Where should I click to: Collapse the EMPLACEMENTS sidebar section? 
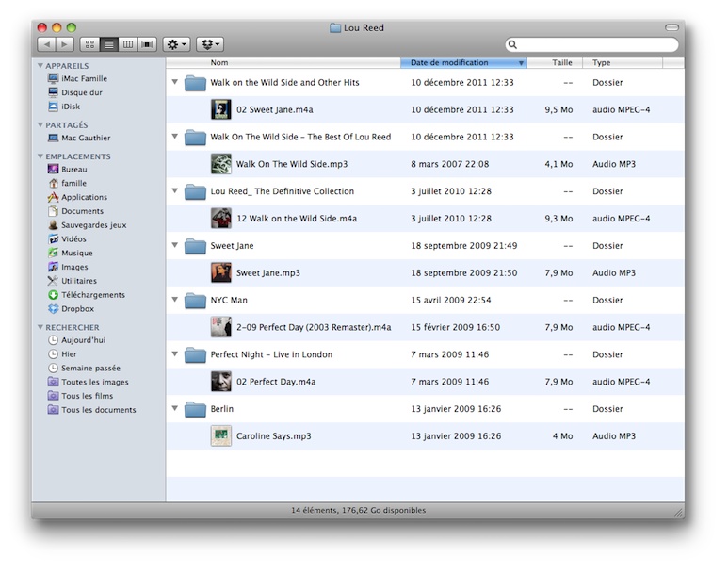click(40, 156)
